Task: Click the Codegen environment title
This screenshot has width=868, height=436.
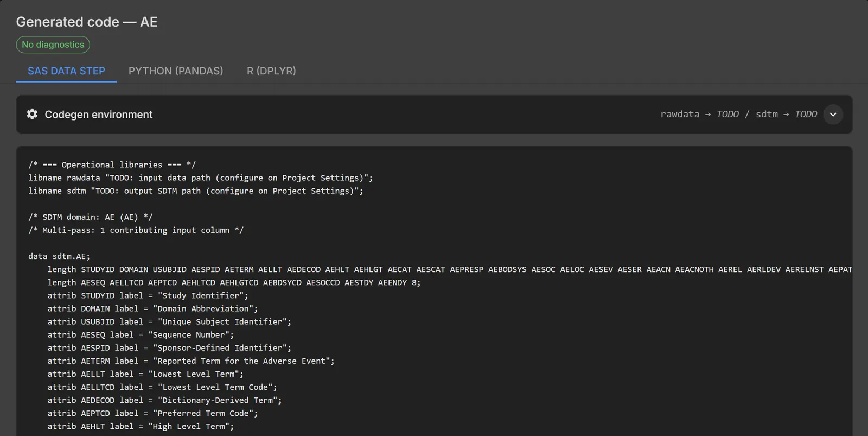Action: pyautogui.click(x=99, y=115)
